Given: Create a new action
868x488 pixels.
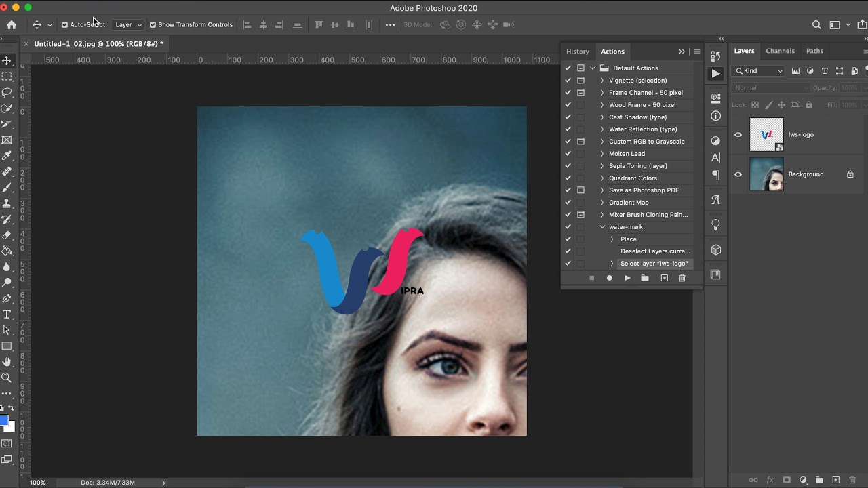Looking at the screenshot, I should (x=664, y=278).
